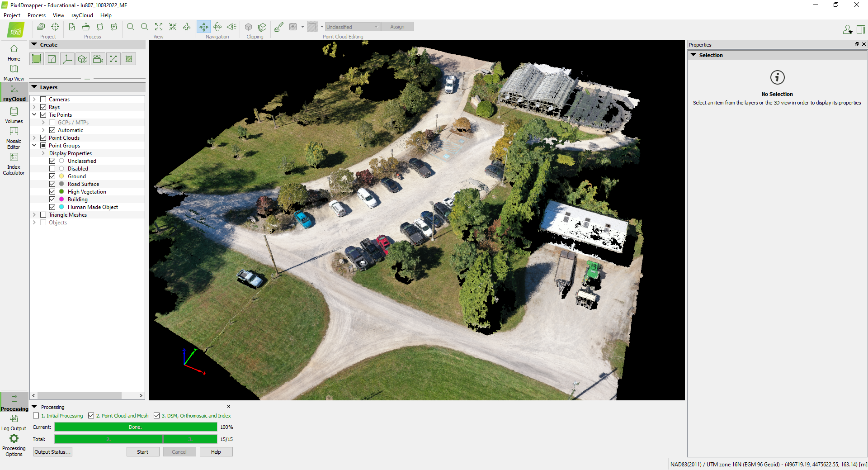Uncheck the Ground point group
This screenshot has height=470, width=868.
(52, 176)
